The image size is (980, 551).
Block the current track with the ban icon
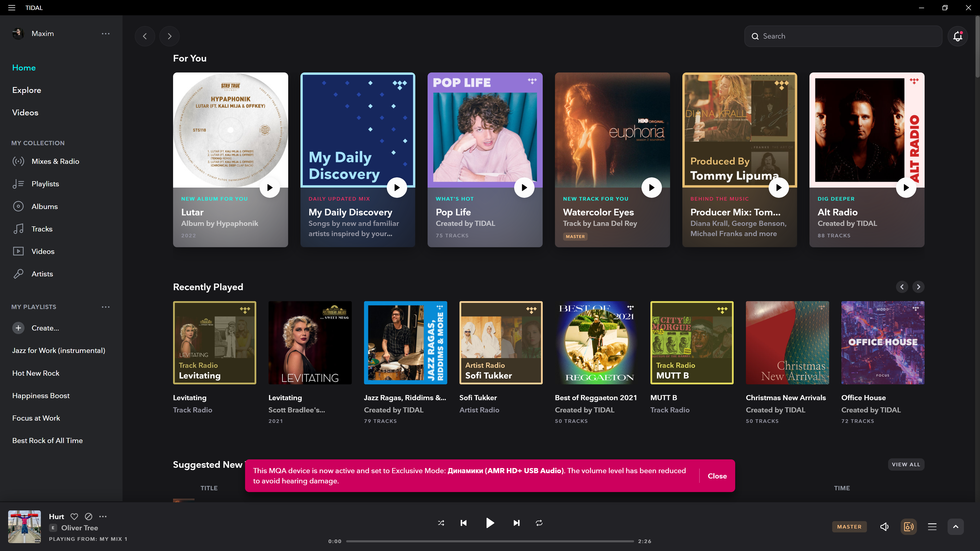(x=88, y=516)
